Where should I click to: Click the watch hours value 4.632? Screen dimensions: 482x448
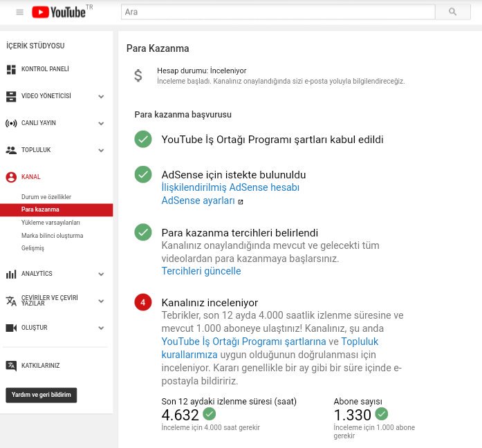180,415
